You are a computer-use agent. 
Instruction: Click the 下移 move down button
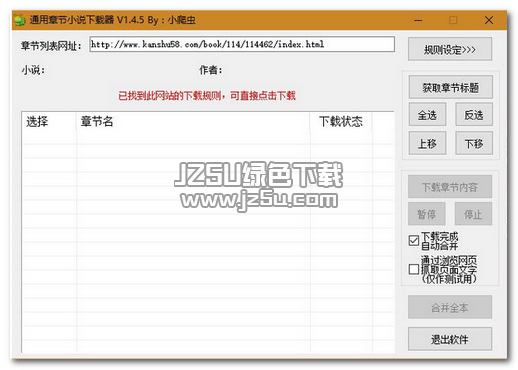click(474, 144)
